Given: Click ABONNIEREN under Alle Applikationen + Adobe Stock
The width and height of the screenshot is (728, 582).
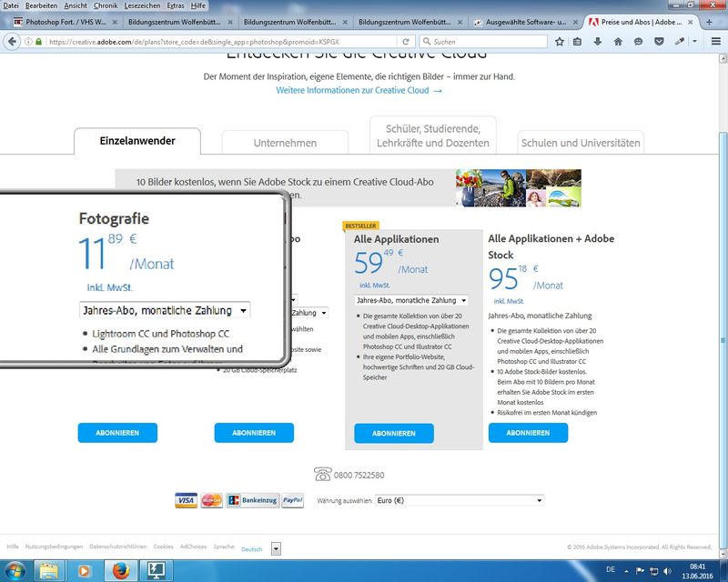Looking at the screenshot, I should tap(528, 433).
